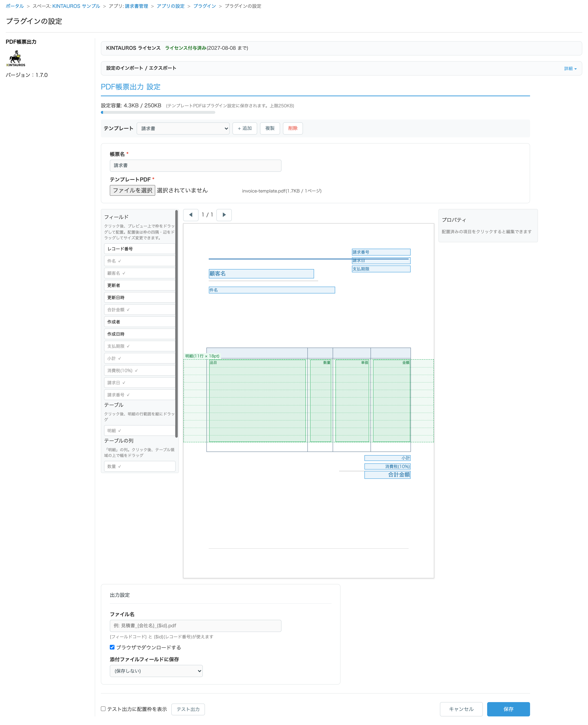Select 単価 column in preview table
Viewport: 588px width, 725px height.
[352, 401]
